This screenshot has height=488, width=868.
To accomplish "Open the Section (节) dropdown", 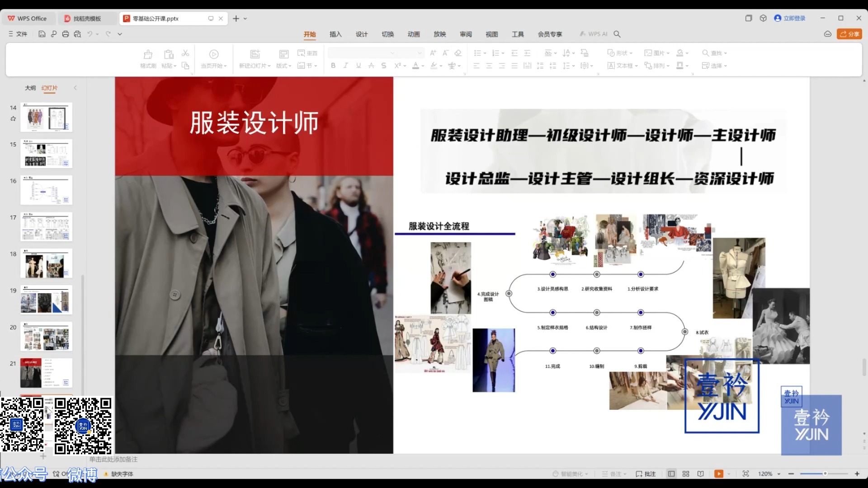I will (307, 66).
